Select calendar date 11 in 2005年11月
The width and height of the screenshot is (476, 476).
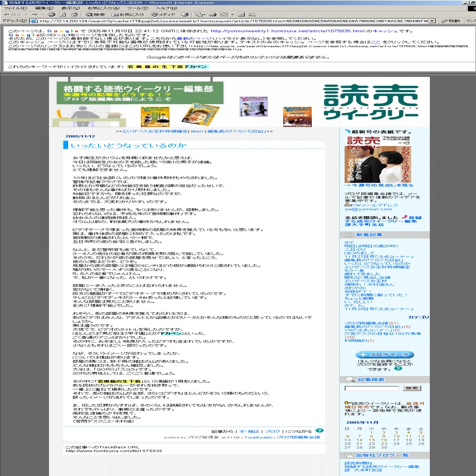pos(408,436)
